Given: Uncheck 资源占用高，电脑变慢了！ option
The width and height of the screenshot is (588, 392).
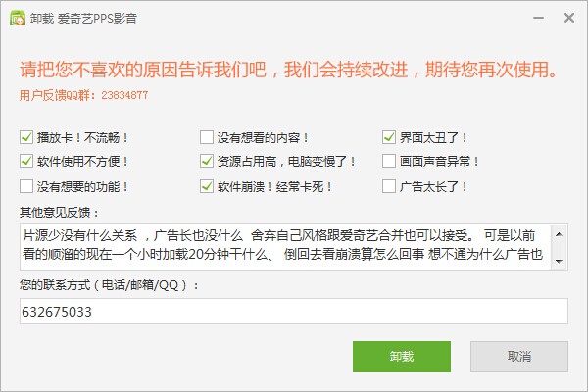Looking at the screenshot, I should [207, 161].
